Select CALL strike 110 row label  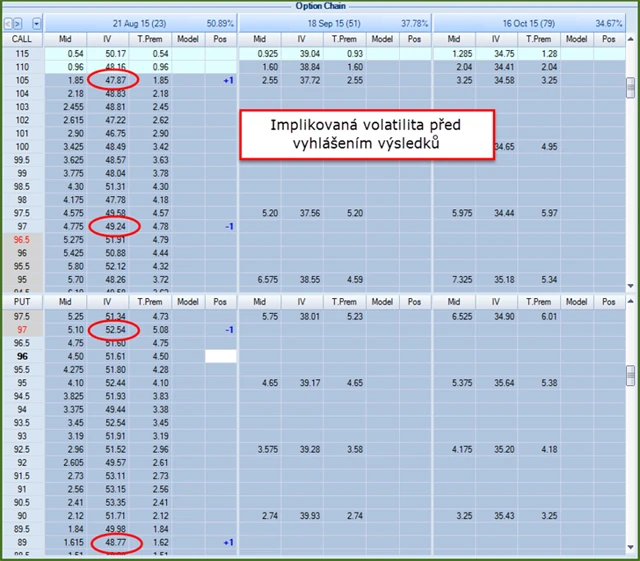(x=22, y=67)
